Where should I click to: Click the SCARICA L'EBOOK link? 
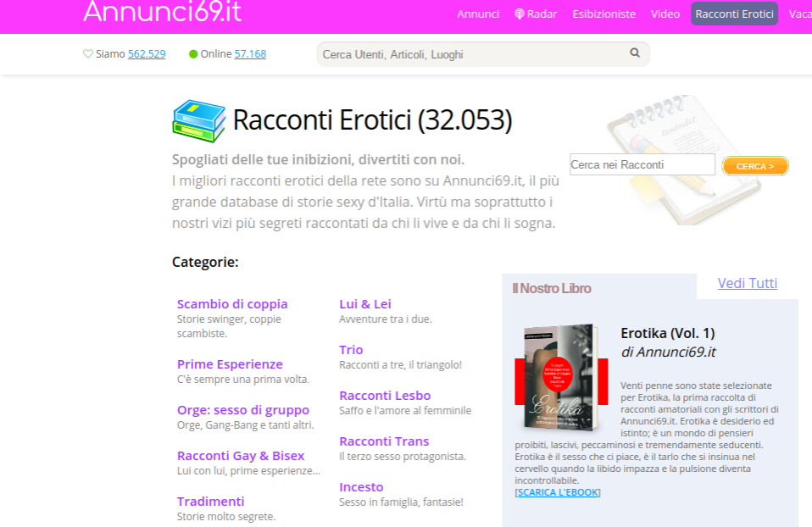coord(558,492)
